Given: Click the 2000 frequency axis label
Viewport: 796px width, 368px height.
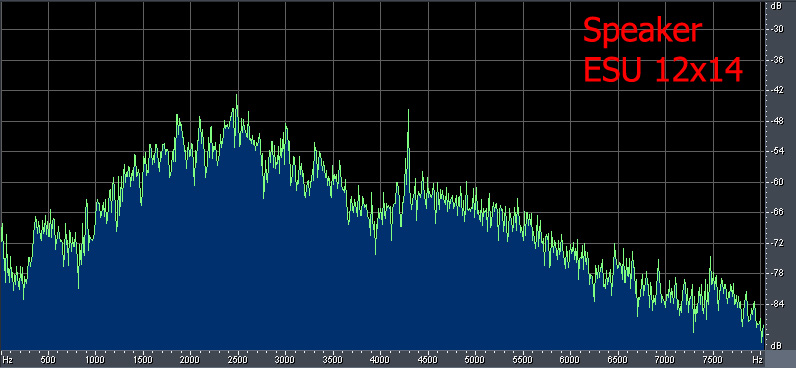Looking at the screenshot, I should coord(190,360).
